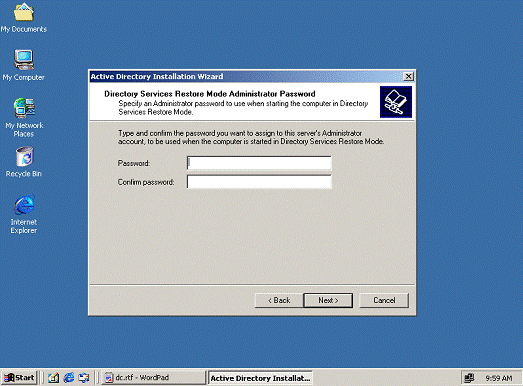Click the network system tray icon
The height and width of the screenshot is (386, 523).
tap(469, 378)
